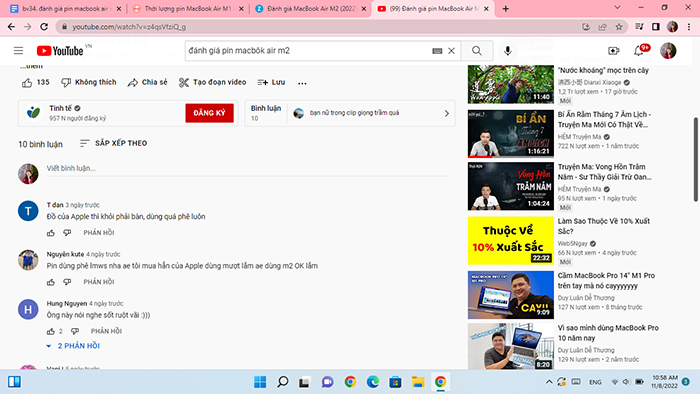The height and width of the screenshot is (394, 700).
Task: Click the Viết bình luận comment field
Action: point(247,169)
